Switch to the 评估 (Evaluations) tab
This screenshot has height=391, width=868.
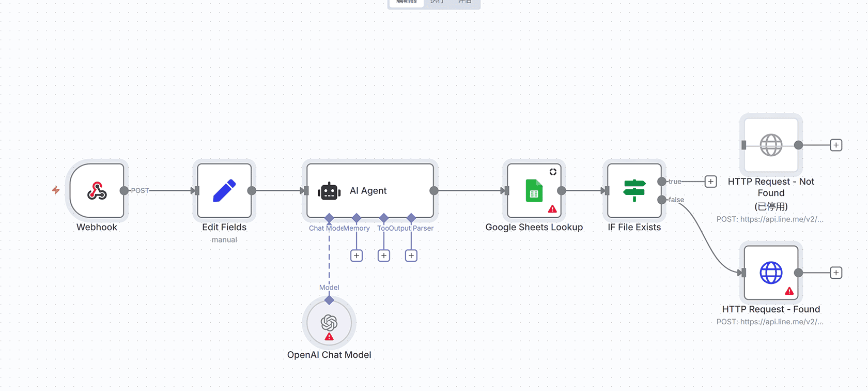465,2
